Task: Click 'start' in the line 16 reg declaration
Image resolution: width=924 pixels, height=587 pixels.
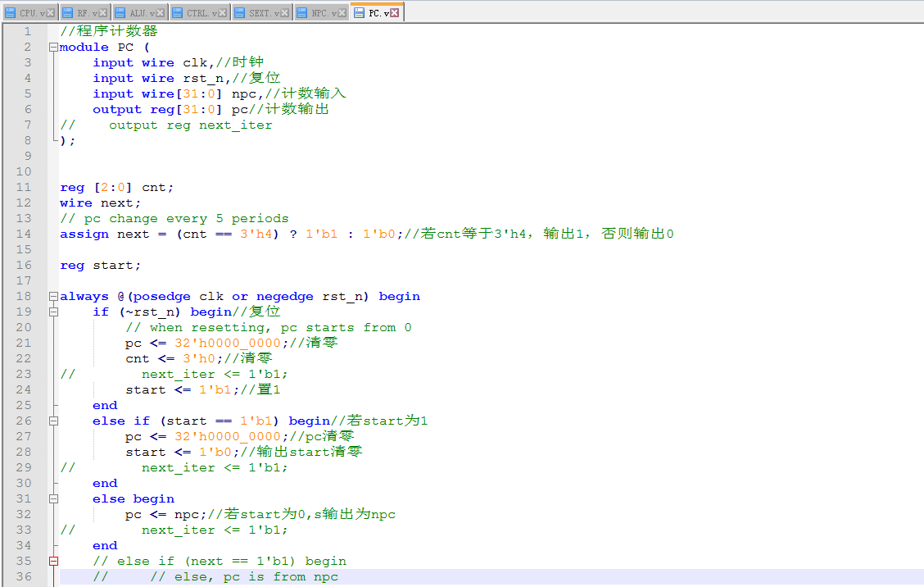Action: (113, 266)
